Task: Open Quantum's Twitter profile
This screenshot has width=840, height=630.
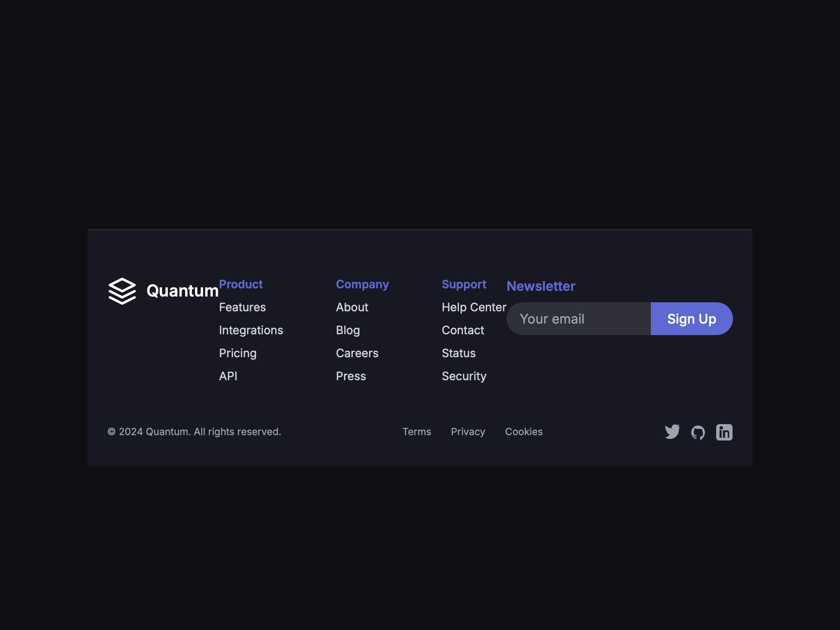Action: [x=673, y=431]
